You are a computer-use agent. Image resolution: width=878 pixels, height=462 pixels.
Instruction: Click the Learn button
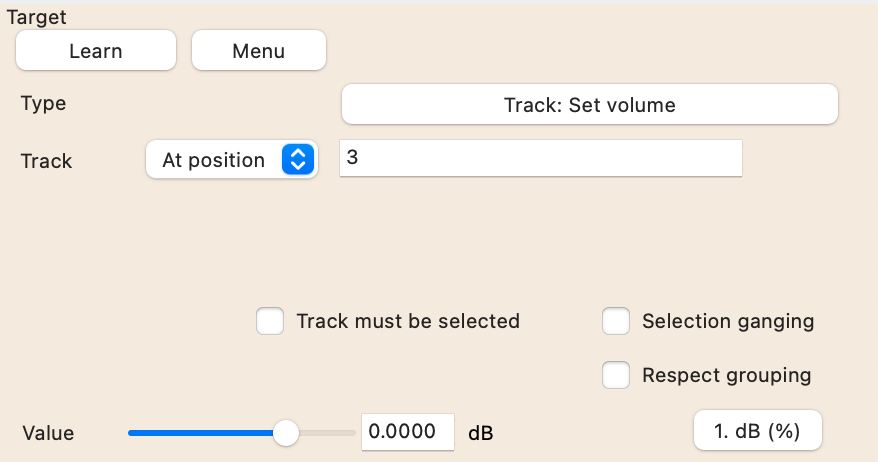[96, 50]
